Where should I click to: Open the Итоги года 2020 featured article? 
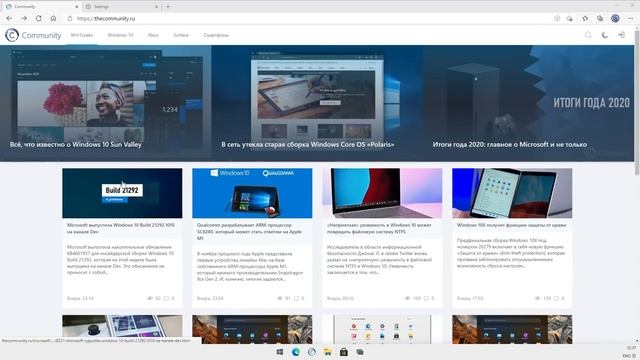tap(529, 103)
